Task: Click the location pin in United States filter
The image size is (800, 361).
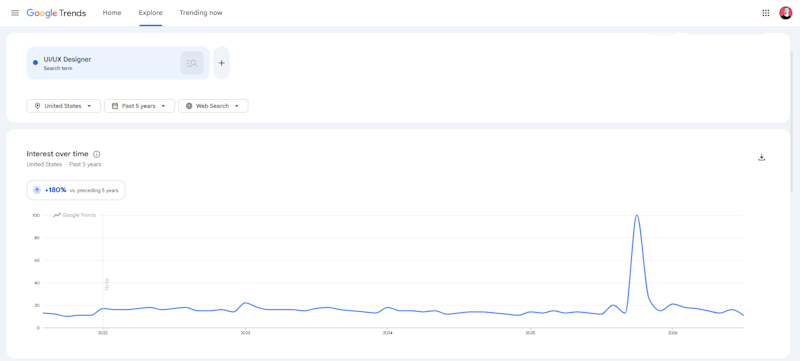Action: pos(37,106)
